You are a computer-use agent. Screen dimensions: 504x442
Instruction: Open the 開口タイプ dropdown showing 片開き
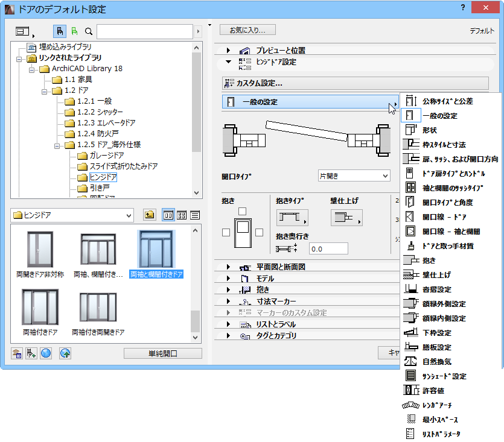(354, 175)
